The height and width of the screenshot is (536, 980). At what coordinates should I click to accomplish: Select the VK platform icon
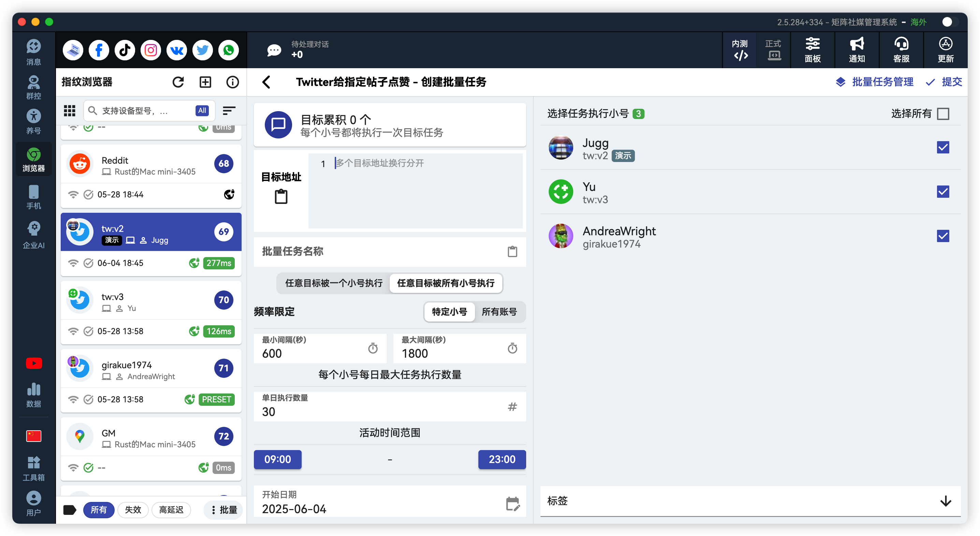(176, 50)
